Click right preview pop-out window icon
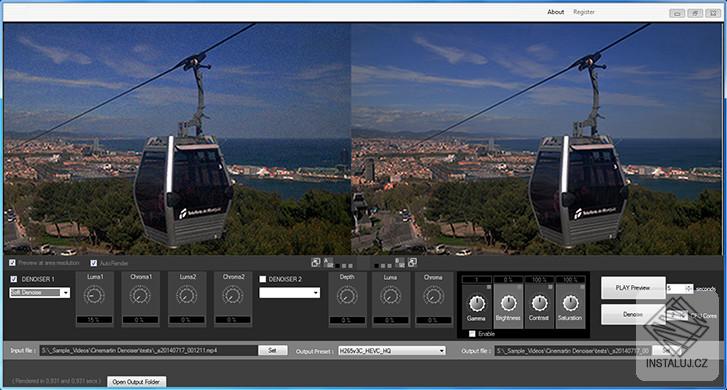This screenshot has width=727, height=390. [x=412, y=262]
